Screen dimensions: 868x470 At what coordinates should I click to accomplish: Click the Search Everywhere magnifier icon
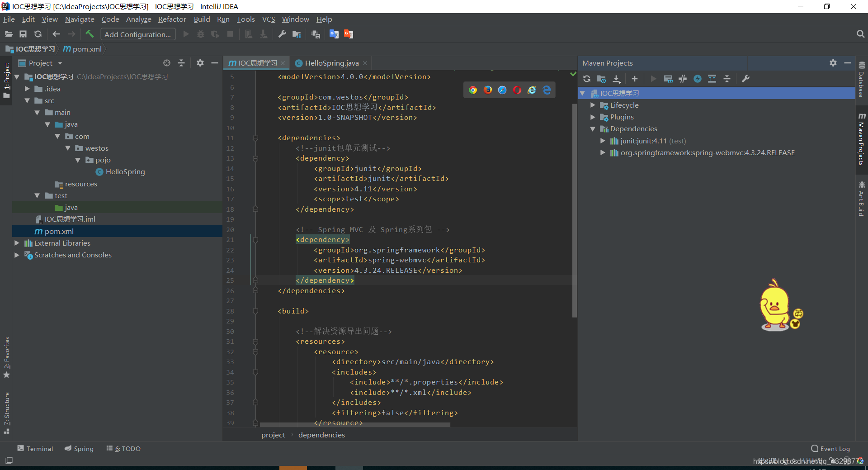[860, 34]
